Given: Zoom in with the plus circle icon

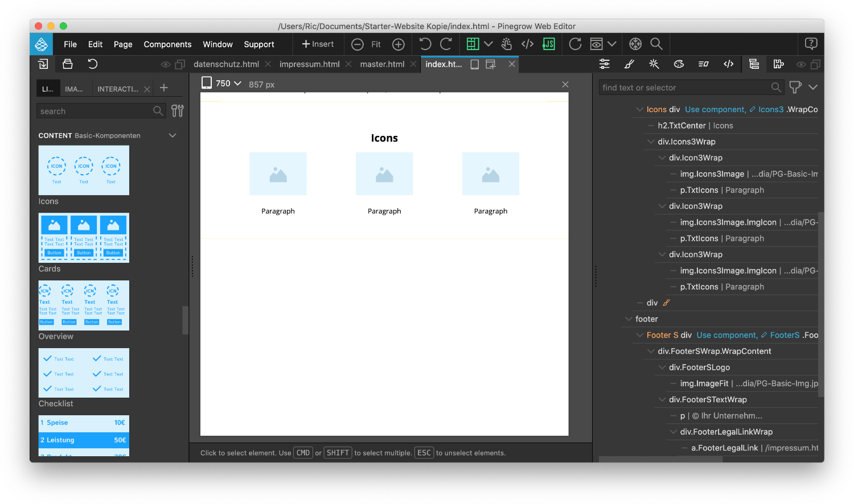Looking at the screenshot, I should click(399, 44).
